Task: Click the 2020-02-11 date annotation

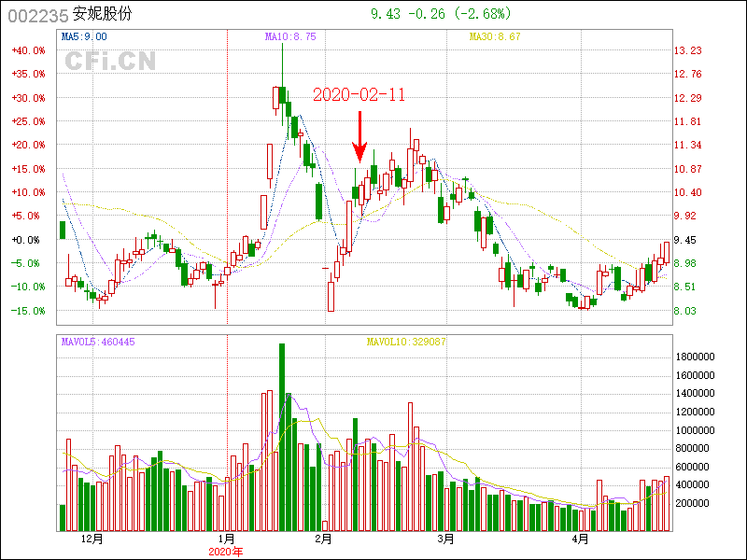Action: coord(359,95)
